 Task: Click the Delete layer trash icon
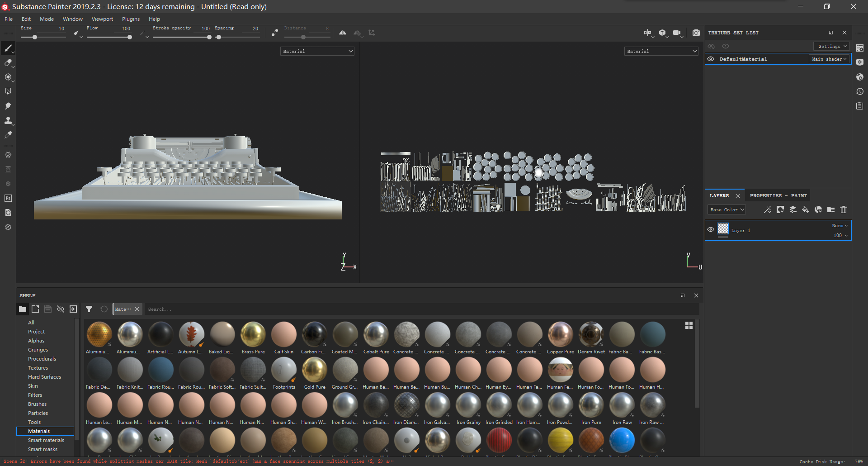pos(843,209)
